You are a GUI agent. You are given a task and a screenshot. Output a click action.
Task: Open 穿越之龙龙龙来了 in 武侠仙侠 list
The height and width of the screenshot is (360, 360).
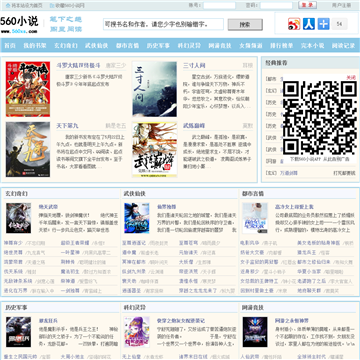click(x=198, y=291)
